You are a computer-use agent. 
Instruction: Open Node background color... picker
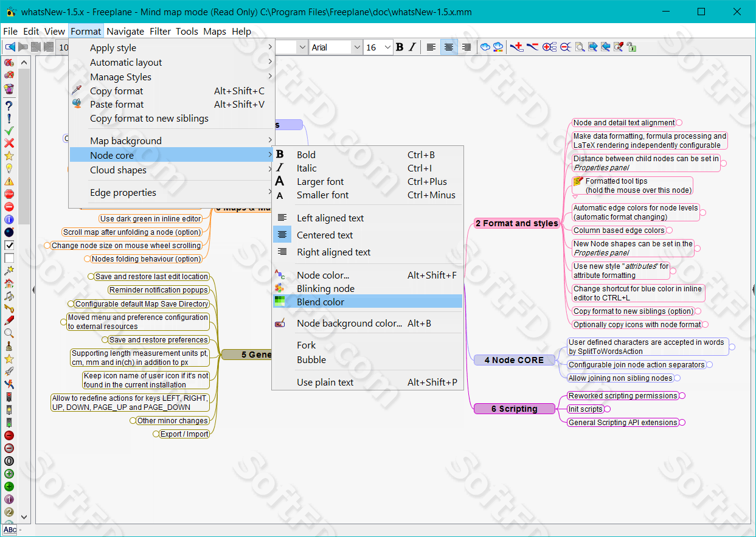point(367,323)
